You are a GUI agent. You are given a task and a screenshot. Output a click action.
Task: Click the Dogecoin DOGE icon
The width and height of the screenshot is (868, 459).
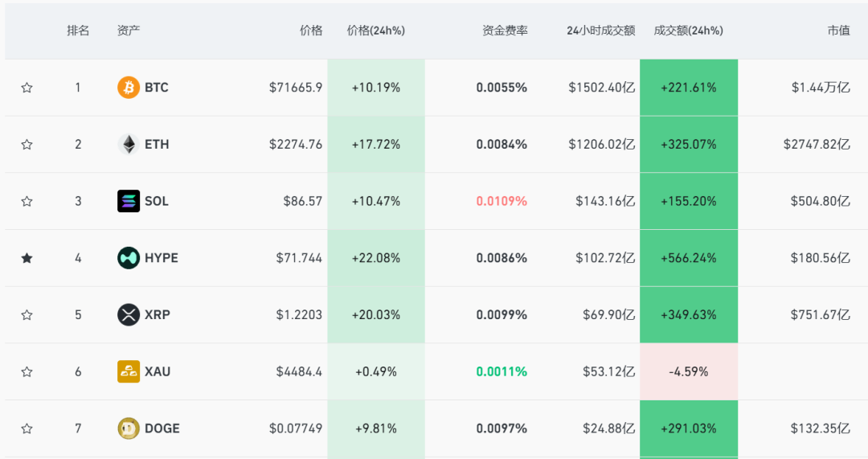pyautogui.click(x=129, y=428)
